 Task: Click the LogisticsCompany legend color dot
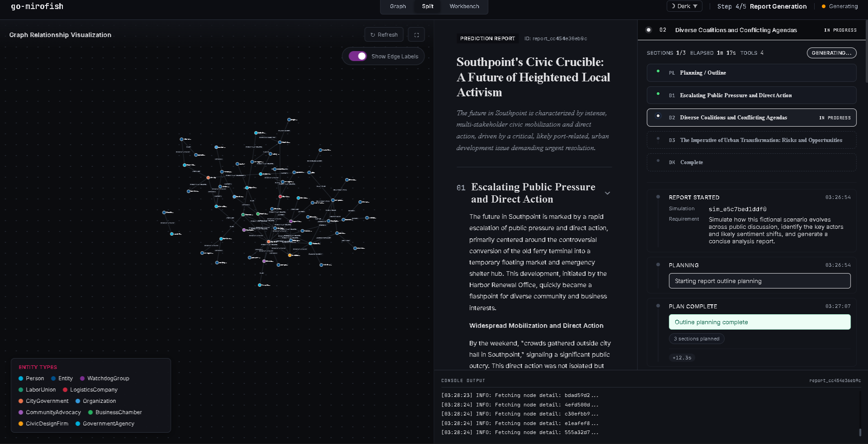pyautogui.click(x=65, y=390)
